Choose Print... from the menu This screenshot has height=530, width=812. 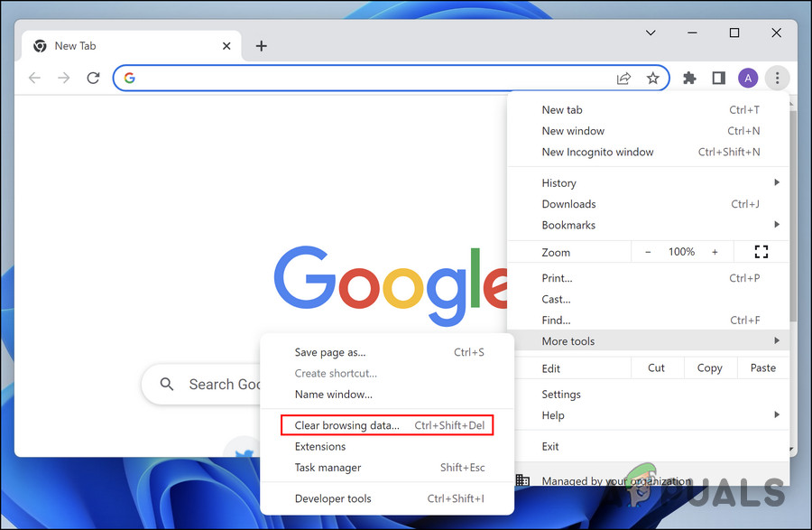pyautogui.click(x=649, y=278)
